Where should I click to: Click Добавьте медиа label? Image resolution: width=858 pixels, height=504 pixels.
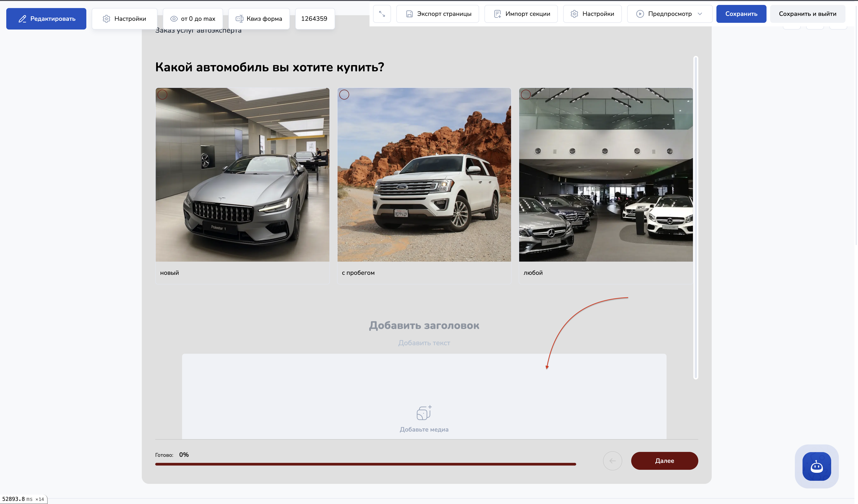click(424, 430)
